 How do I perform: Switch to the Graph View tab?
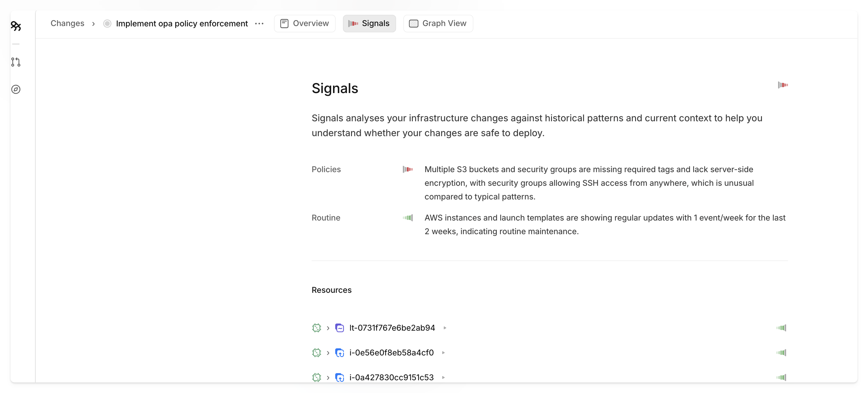coord(438,24)
